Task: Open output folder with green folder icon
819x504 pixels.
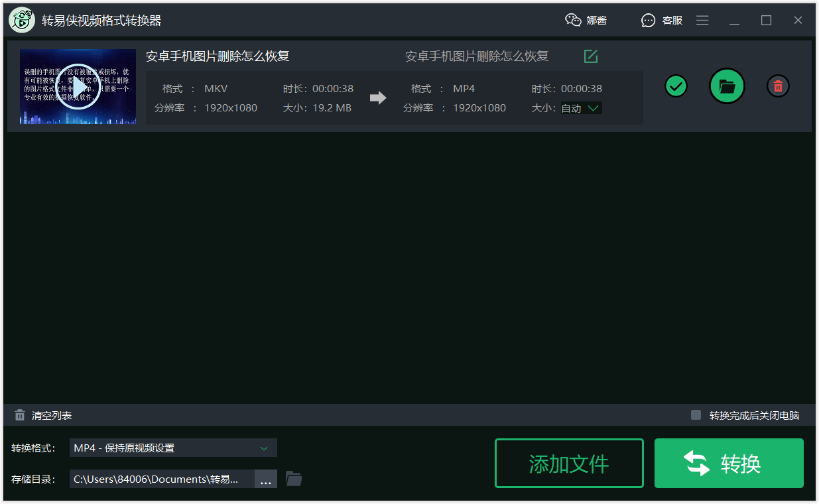Action: point(727,86)
